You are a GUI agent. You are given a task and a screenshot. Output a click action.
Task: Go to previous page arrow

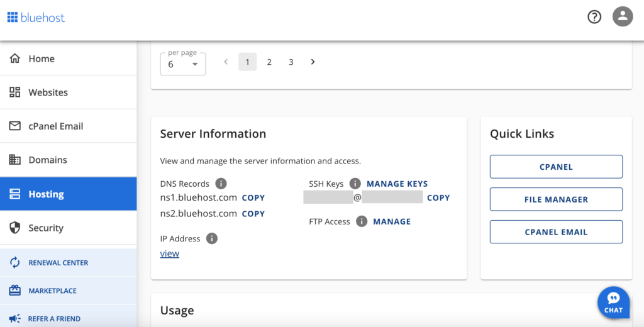pos(226,62)
